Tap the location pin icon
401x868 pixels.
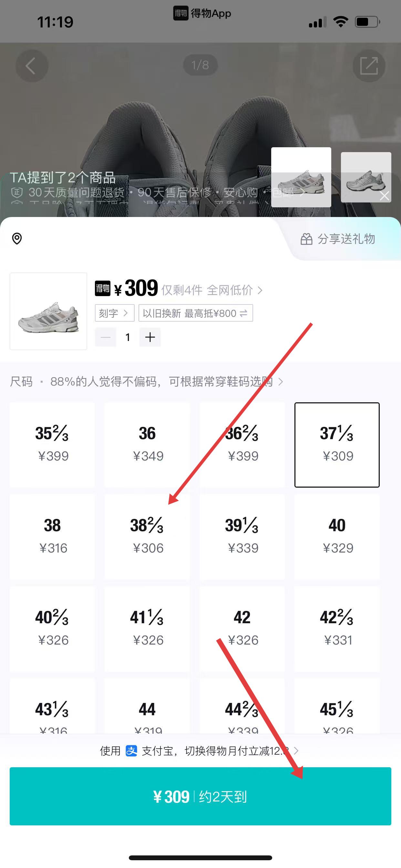[17, 239]
